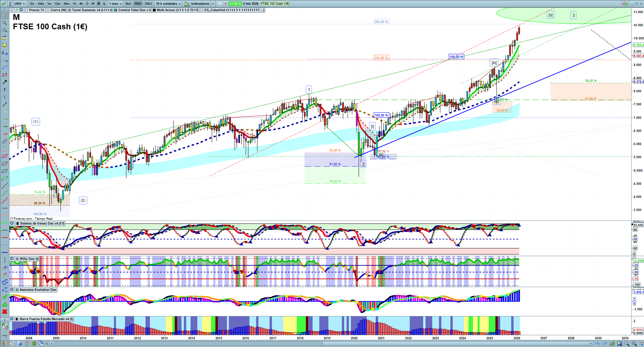Select the black arrow drawing tool
This screenshot has height=347, width=644.
[5, 82]
